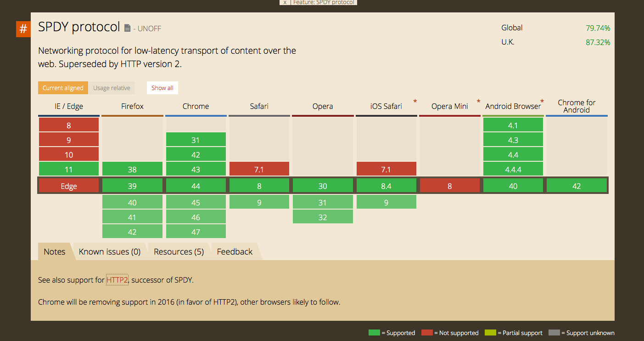Click the Opera Mini column header
Viewport: 644px width, 341px height.
click(x=449, y=106)
